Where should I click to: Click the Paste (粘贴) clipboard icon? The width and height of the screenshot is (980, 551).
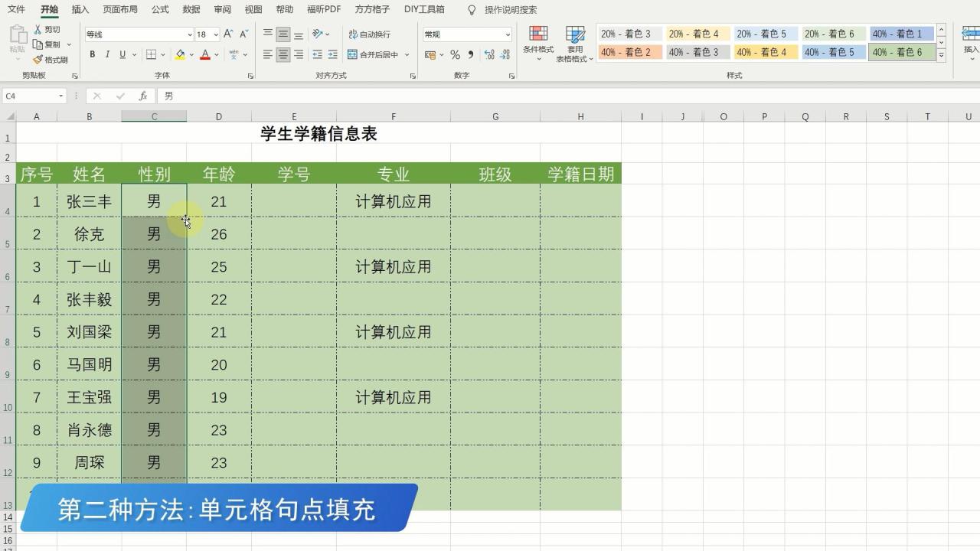[17, 34]
